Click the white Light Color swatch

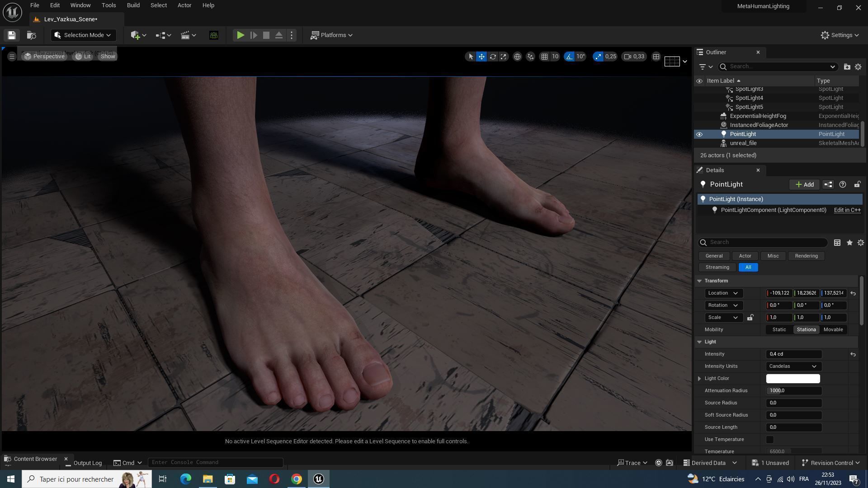793,379
